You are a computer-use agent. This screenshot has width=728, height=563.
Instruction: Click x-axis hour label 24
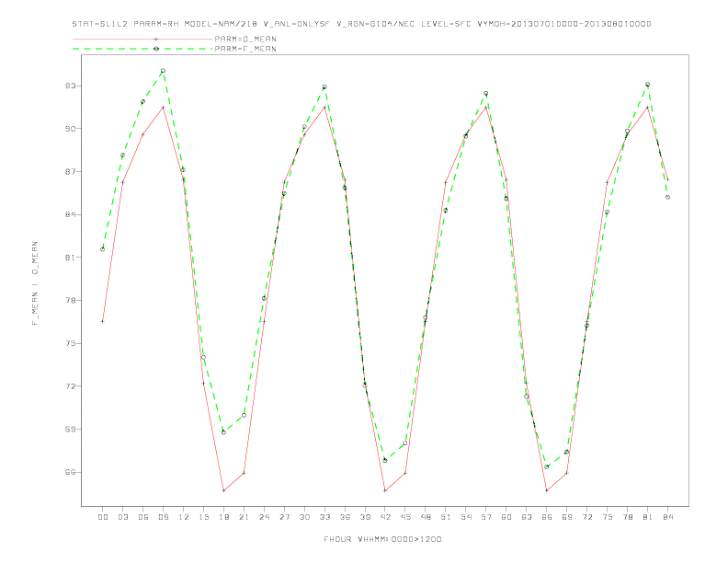coord(264,517)
